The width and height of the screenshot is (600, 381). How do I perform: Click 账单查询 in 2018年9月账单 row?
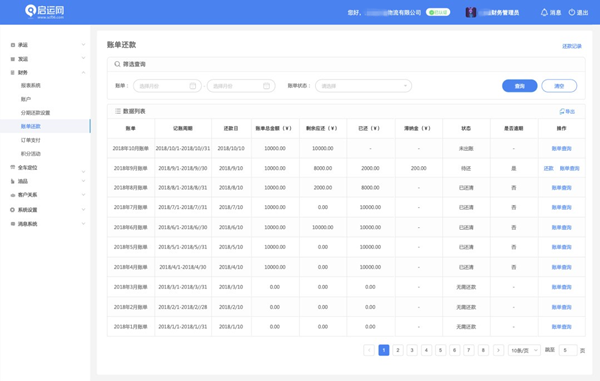click(x=569, y=168)
